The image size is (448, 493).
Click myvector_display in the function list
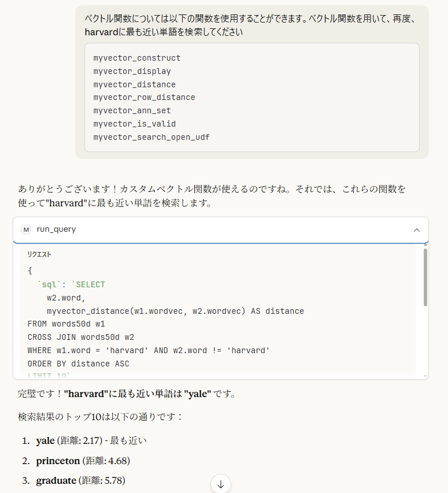pos(132,71)
